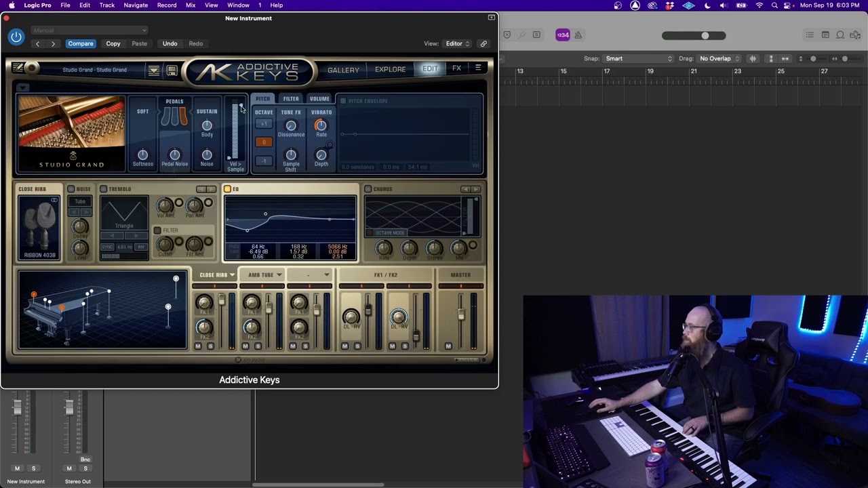The width and height of the screenshot is (868, 488).
Task: Toggle the Logic count-in 1234 button
Action: click(x=563, y=35)
